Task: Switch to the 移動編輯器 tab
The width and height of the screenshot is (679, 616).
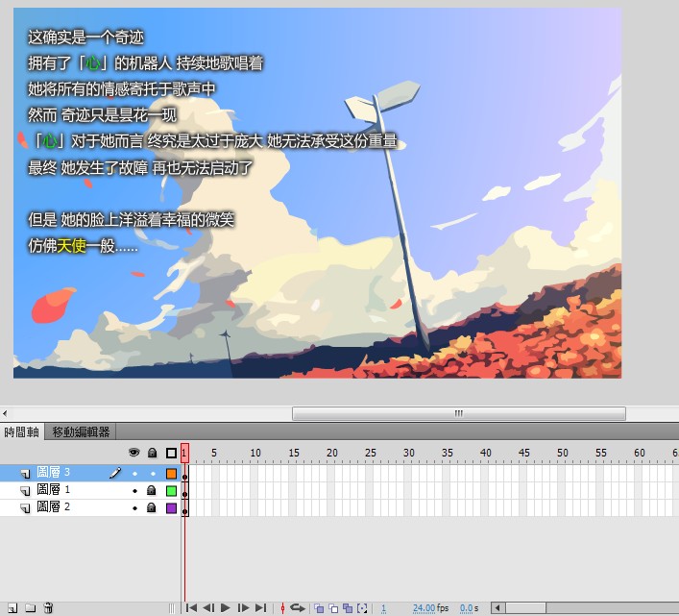Action: (x=81, y=431)
